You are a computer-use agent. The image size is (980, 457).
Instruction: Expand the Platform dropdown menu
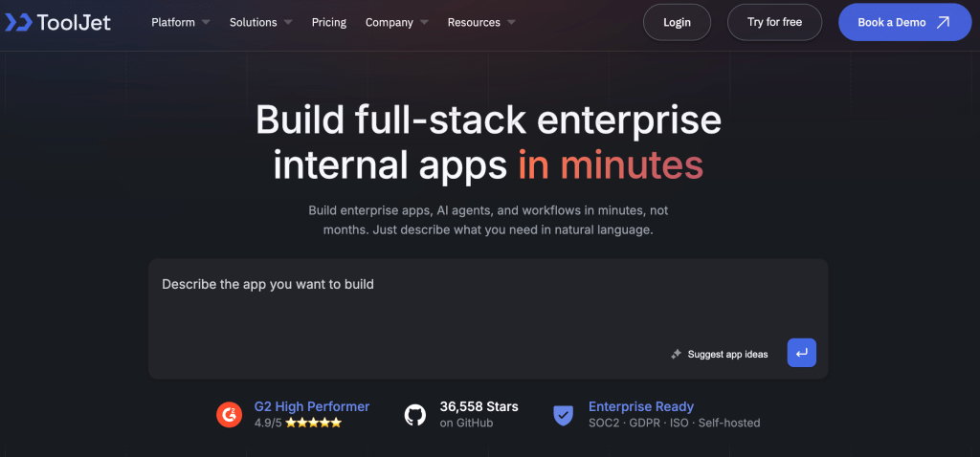pos(180,22)
